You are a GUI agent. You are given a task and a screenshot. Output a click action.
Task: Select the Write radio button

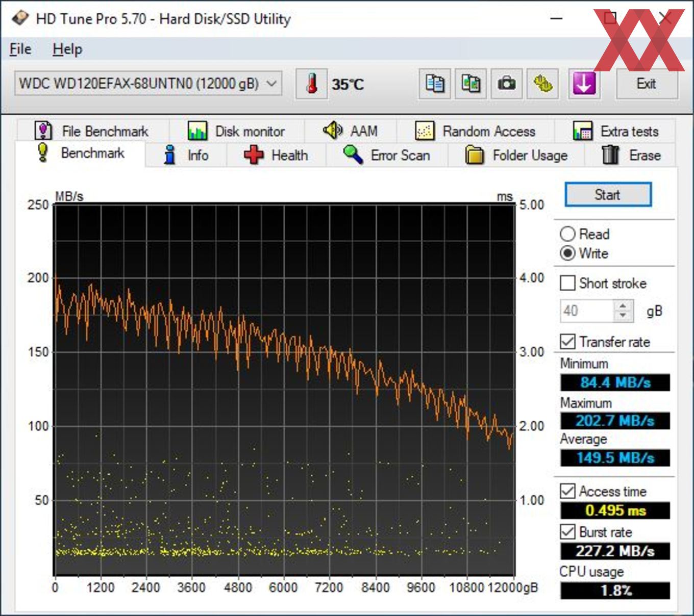(x=567, y=253)
